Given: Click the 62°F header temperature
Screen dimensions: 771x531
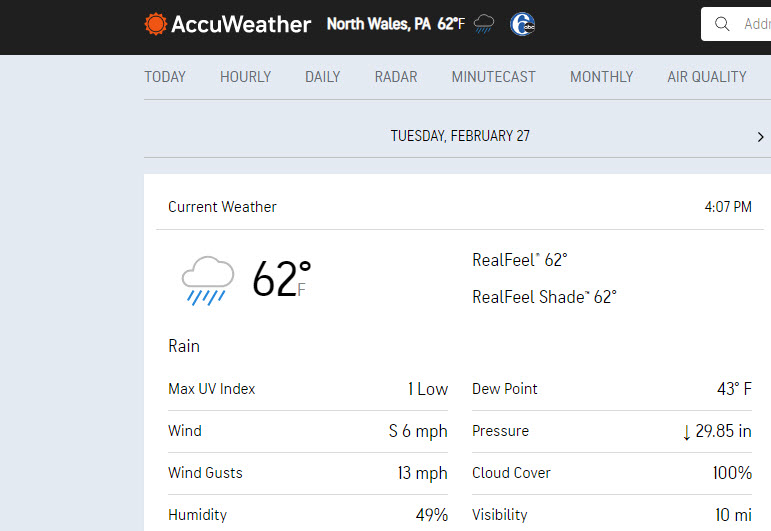Looking at the screenshot, I should 451,24.
